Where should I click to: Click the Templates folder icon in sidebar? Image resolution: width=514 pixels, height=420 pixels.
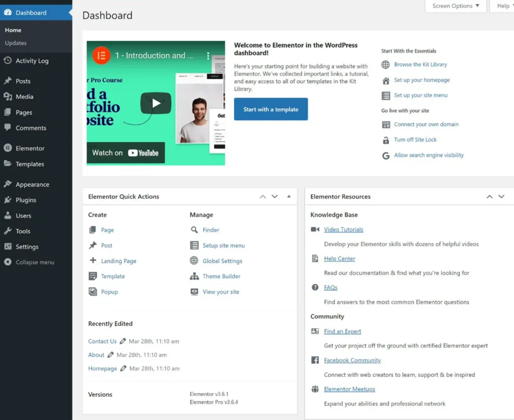click(8, 164)
